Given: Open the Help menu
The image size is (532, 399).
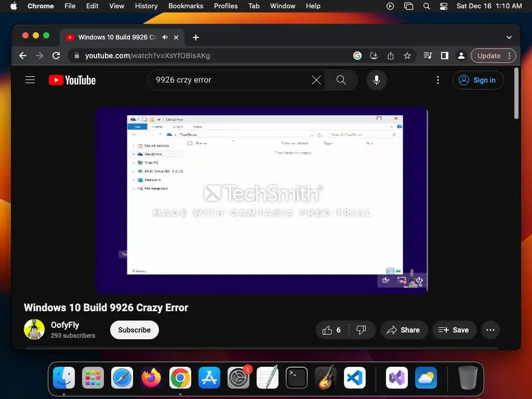Looking at the screenshot, I should (x=313, y=6).
